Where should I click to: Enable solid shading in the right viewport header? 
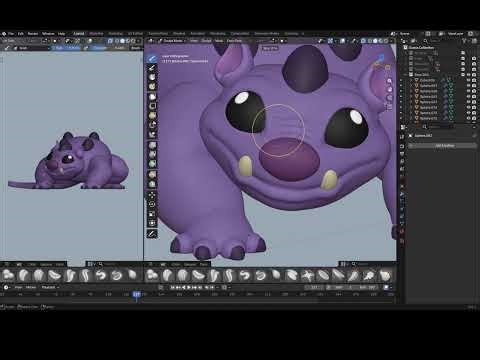375,41
